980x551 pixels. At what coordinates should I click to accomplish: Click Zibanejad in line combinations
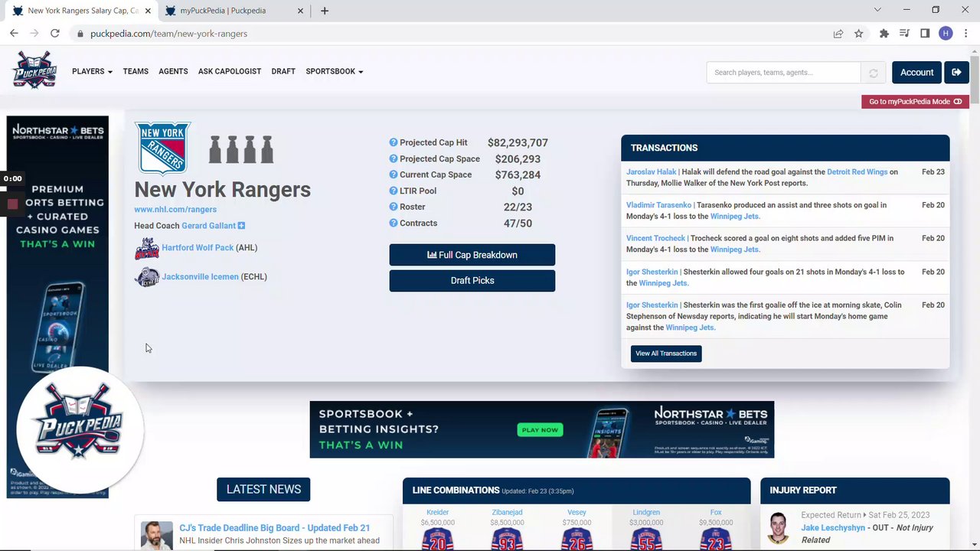pos(507,513)
